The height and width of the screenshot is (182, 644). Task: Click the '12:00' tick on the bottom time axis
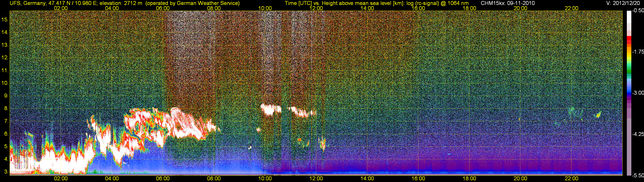pyautogui.click(x=316, y=179)
